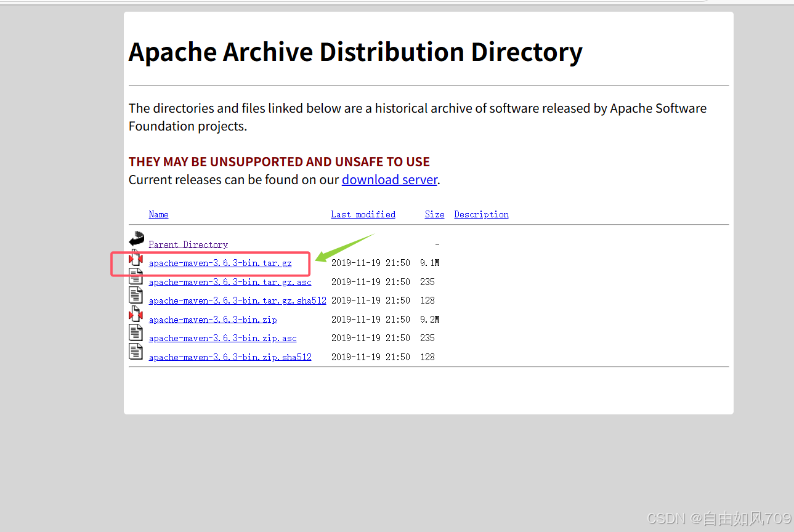Click the 128 size of bin.zip.sha512
The width and height of the screenshot is (794, 532).
(427, 357)
